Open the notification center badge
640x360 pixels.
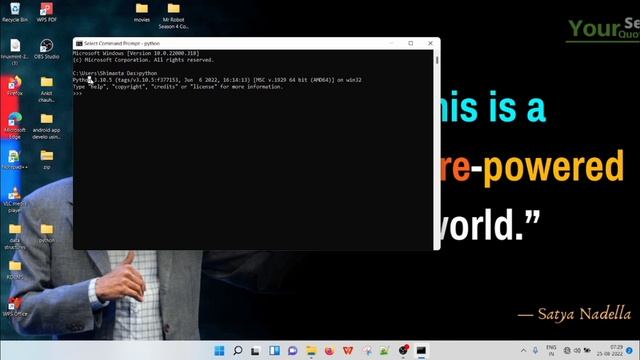point(629,351)
